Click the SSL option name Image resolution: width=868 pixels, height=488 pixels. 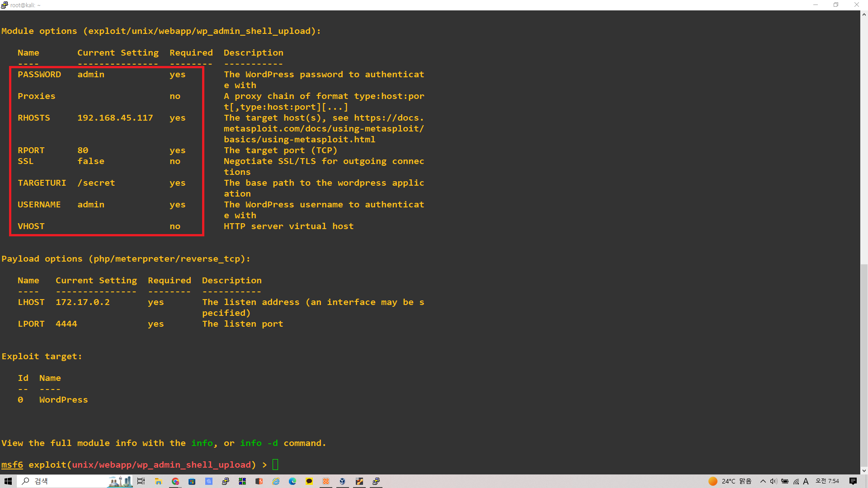(x=26, y=161)
